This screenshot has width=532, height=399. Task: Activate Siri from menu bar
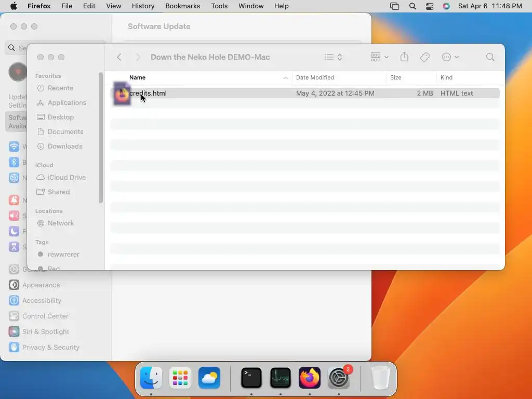[446, 6]
